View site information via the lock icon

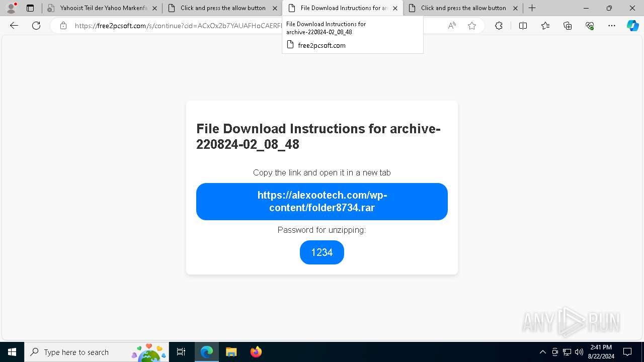coord(63,26)
